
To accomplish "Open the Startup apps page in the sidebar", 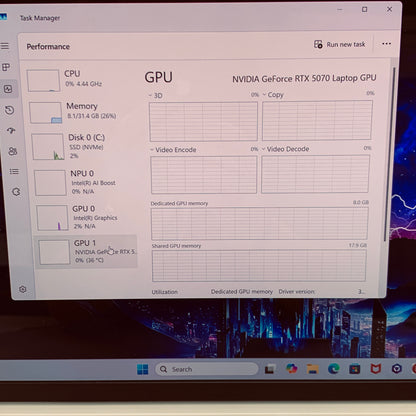I will pos(11,131).
